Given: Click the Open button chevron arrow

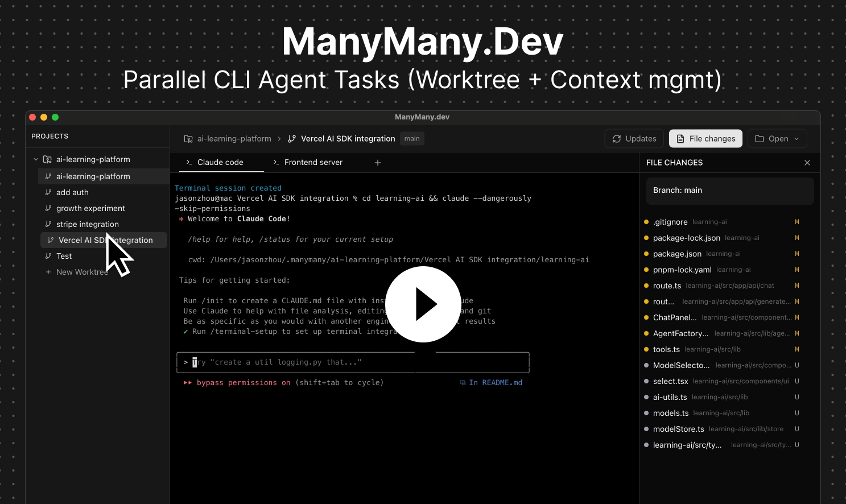Looking at the screenshot, I should coord(797,139).
